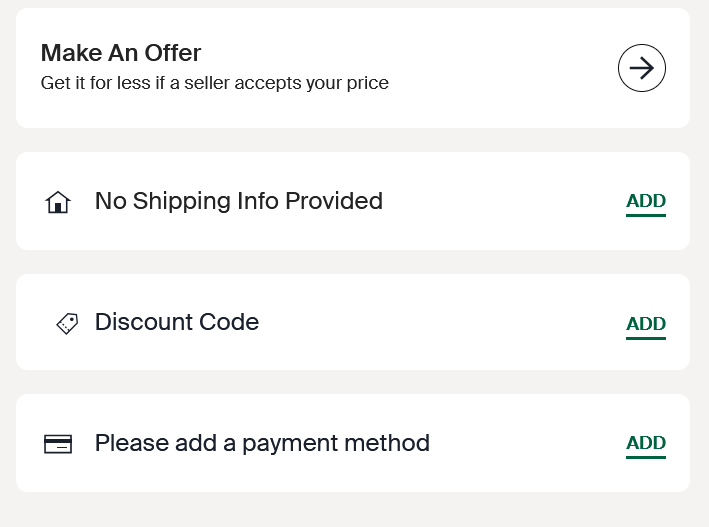Click the house icon beside shipping info

(x=58, y=202)
